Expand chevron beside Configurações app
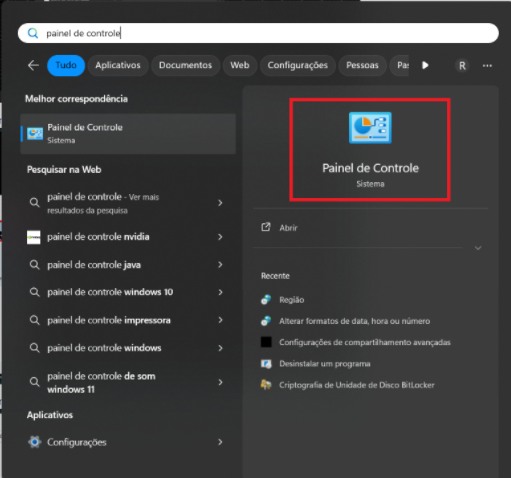The width and height of the screenshot is (511, 478). point(220,442)
